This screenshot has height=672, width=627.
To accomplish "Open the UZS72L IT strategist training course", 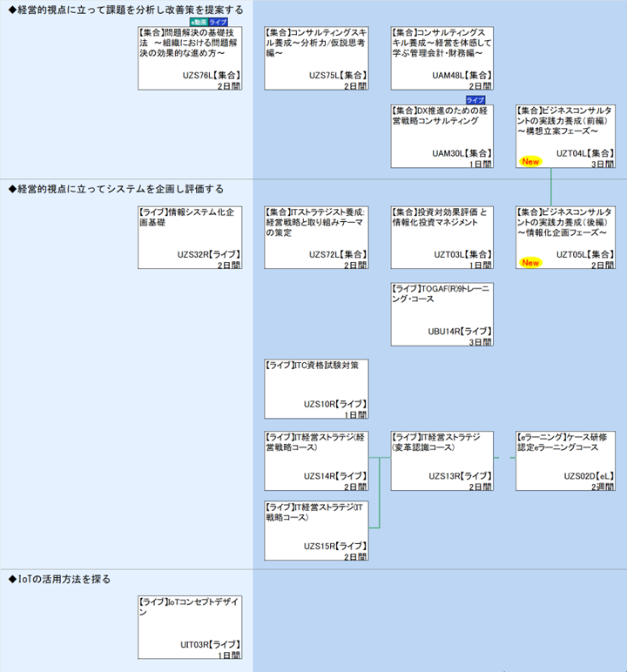I will (316, 238).
